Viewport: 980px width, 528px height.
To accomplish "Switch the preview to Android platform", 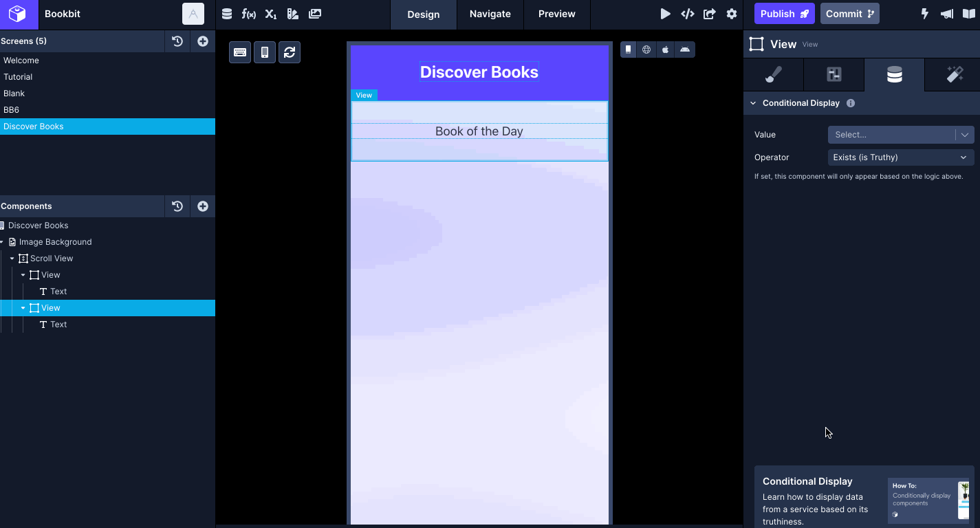I will pyautogui.click(x=684, y=49).
